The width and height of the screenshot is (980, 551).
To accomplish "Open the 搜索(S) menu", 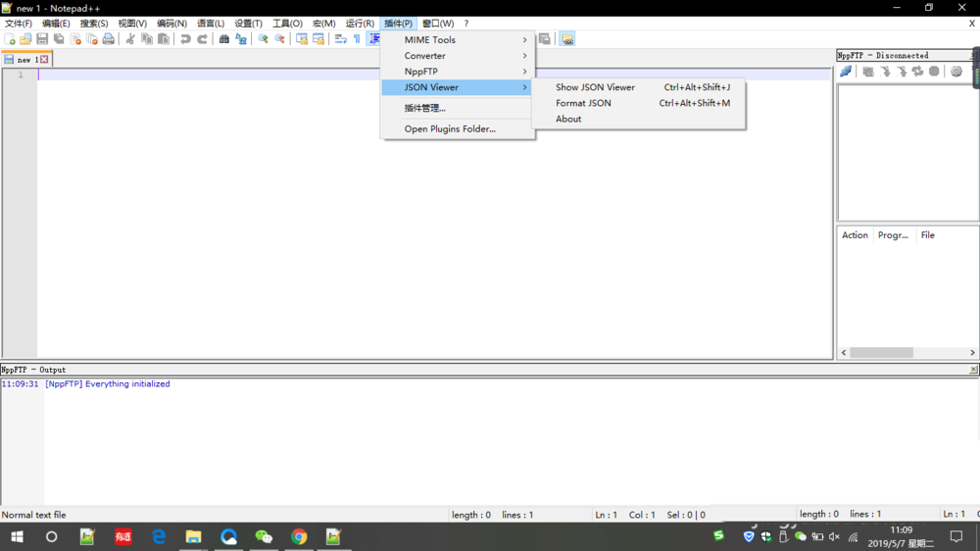I will [x=94, y=24].
